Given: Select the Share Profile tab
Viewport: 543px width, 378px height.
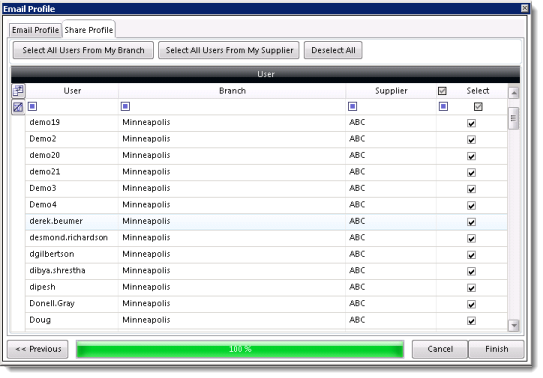Looking at the screenshot, I should (89, 30).
